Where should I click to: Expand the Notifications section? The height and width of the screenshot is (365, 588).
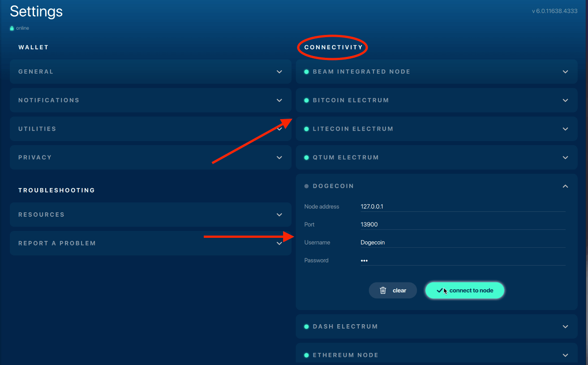(279, 100)
